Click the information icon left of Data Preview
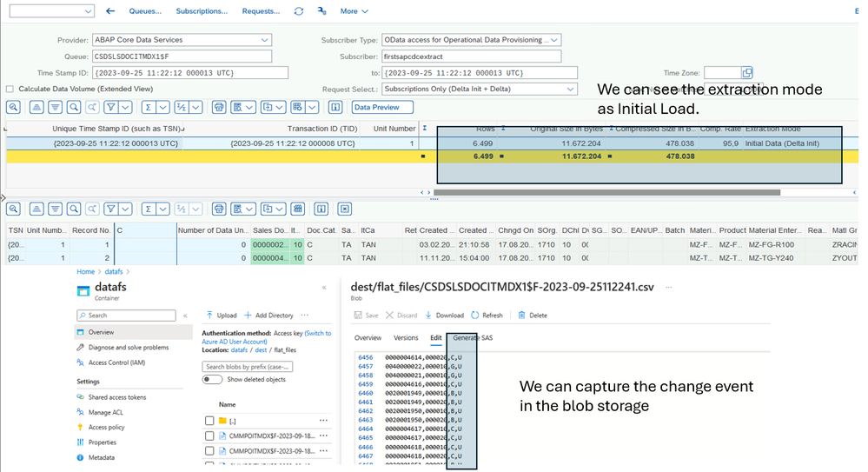868x472 pixels. [335, 108]
